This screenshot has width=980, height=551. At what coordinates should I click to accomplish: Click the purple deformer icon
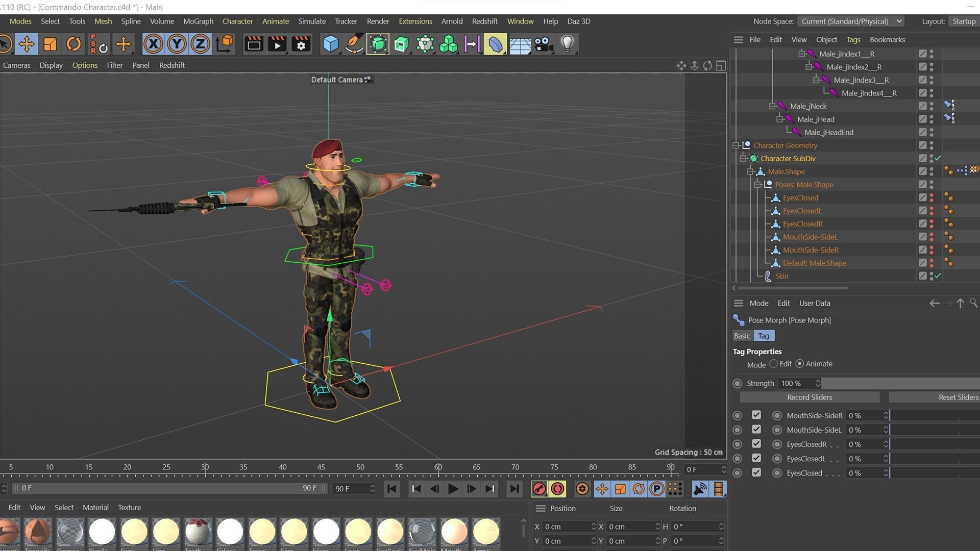coord(495,44)
